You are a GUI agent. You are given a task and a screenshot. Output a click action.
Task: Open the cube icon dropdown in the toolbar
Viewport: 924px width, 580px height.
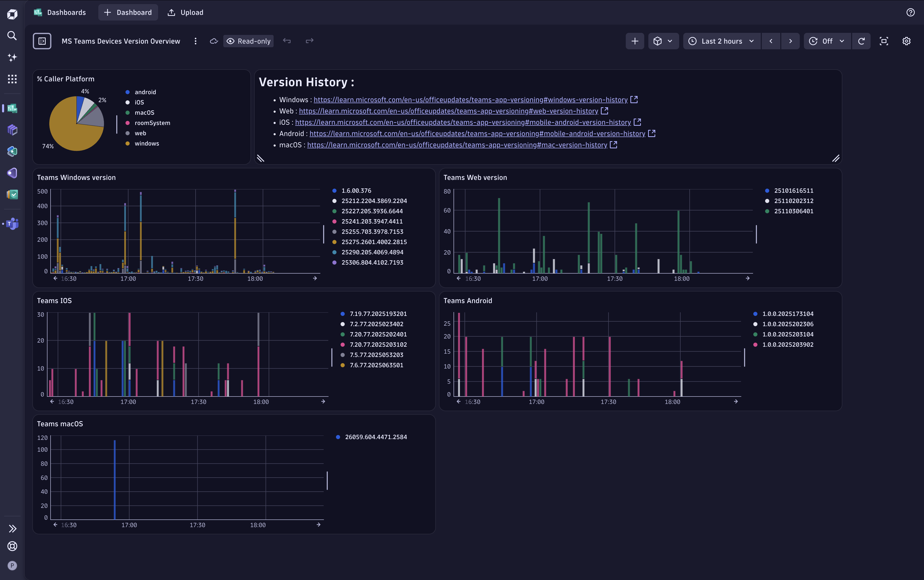coord(663,41)
